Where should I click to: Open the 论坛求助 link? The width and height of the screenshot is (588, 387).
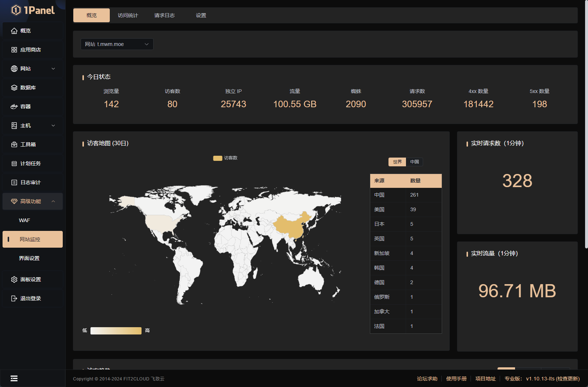(427, 379)
